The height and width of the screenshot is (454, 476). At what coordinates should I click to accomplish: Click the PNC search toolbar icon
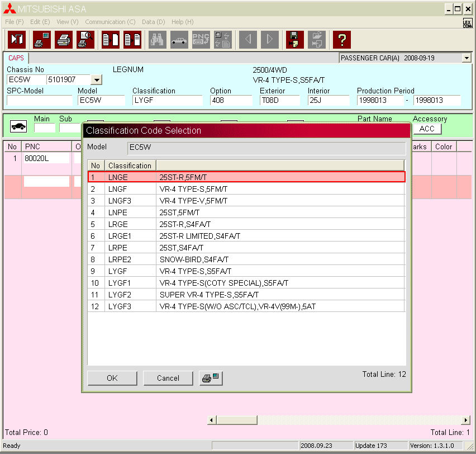201,39
